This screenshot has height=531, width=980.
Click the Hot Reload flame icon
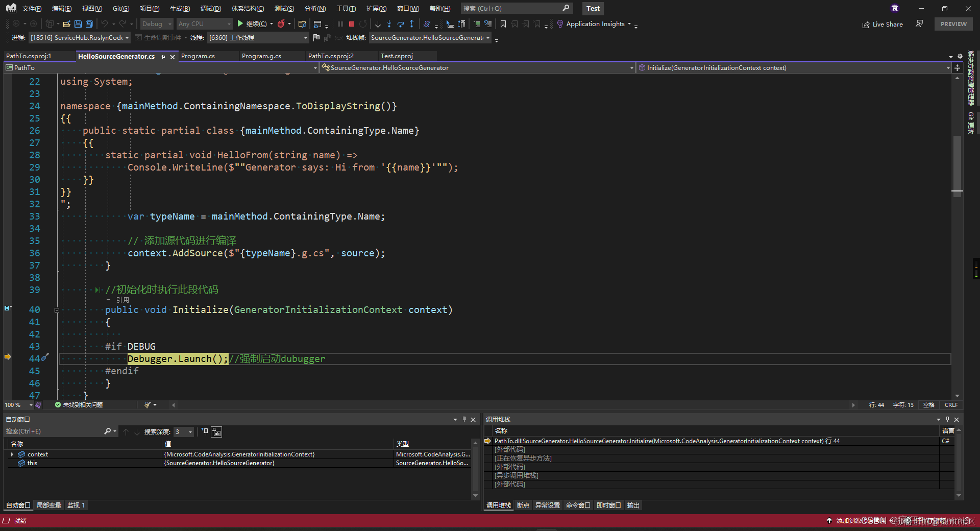click(x=281, y=23)
